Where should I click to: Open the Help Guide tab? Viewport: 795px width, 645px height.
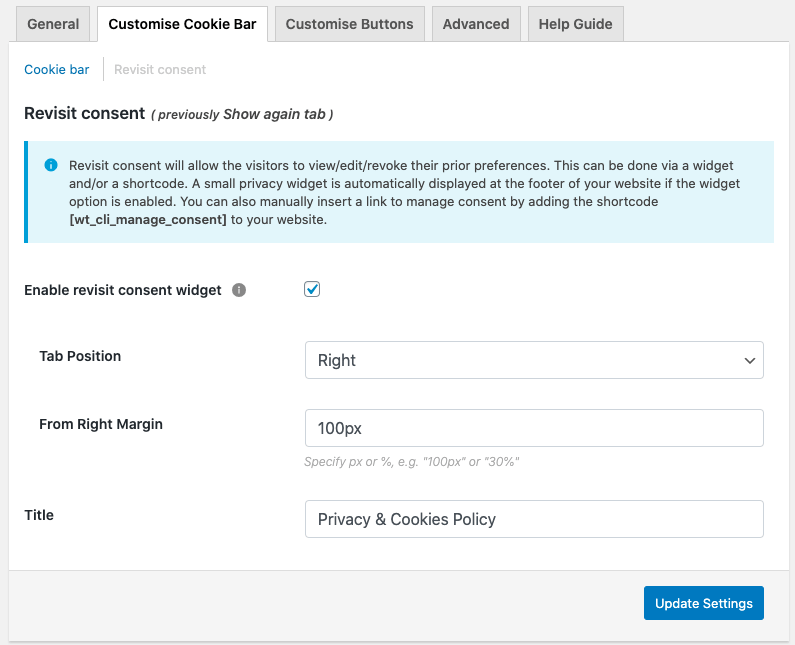[575, 24]
